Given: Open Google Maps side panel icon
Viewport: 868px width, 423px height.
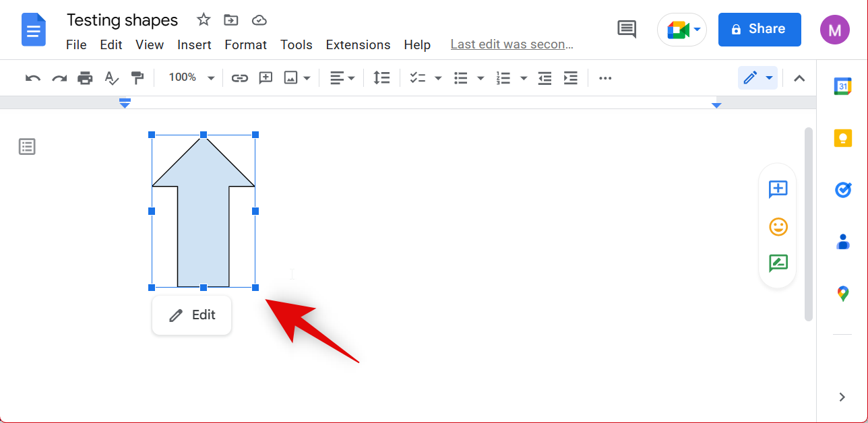Looking at the screenshot, I should click(x=842, y=294).
